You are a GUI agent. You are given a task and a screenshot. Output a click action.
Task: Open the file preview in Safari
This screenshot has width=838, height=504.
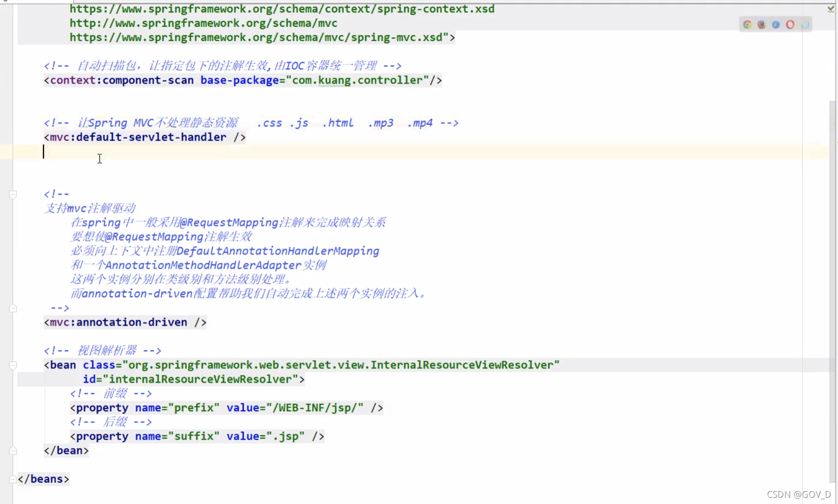[776, 24]
